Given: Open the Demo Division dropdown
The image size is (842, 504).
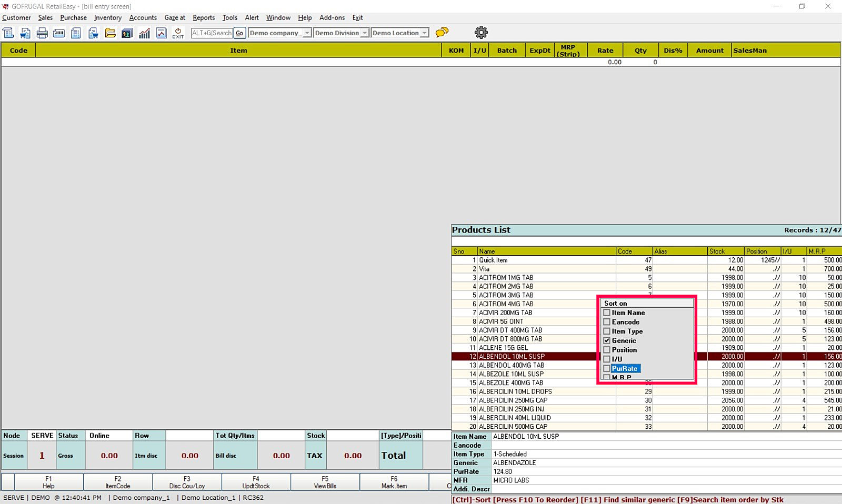Looking at the screenshot, I should 364,33.
